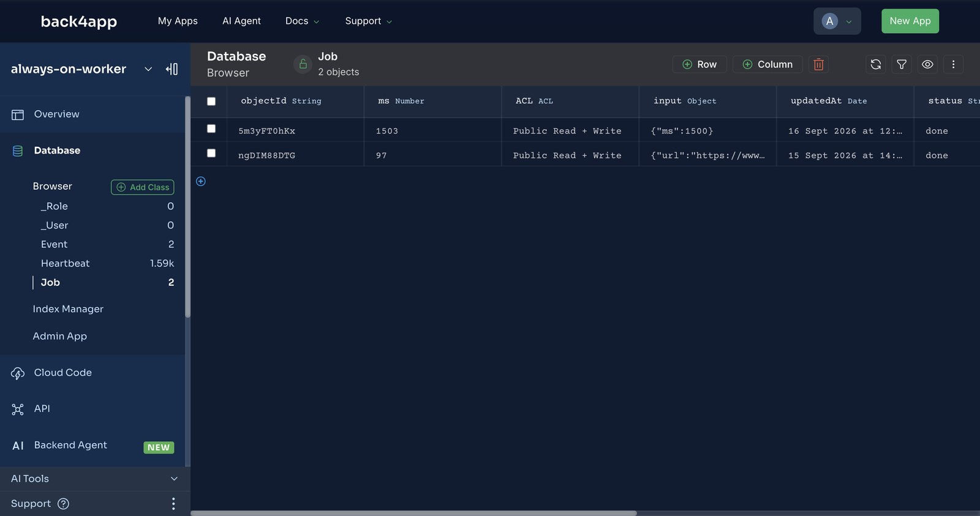Image resolution: width=980 pixels, height=516 pixels.
Task: Click the API nodes icon
Action: click(x=18, y=409)
